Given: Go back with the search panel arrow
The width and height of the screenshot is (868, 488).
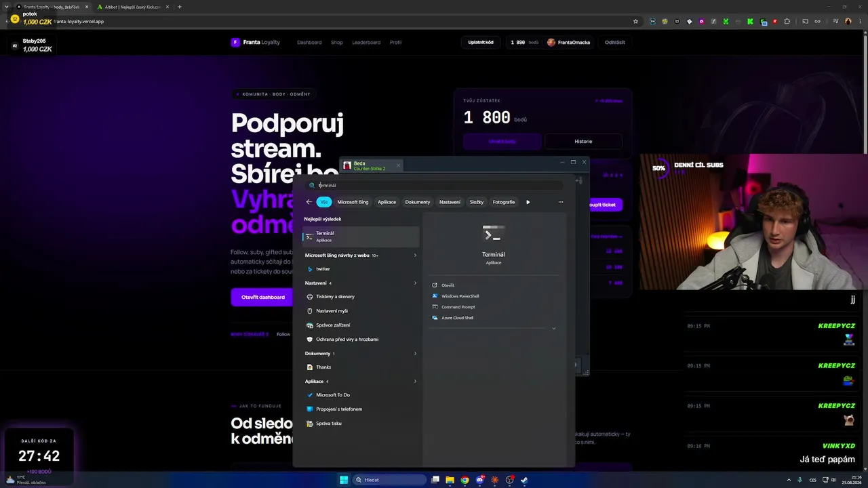Looking at the screenshot, I should point(309,202).
